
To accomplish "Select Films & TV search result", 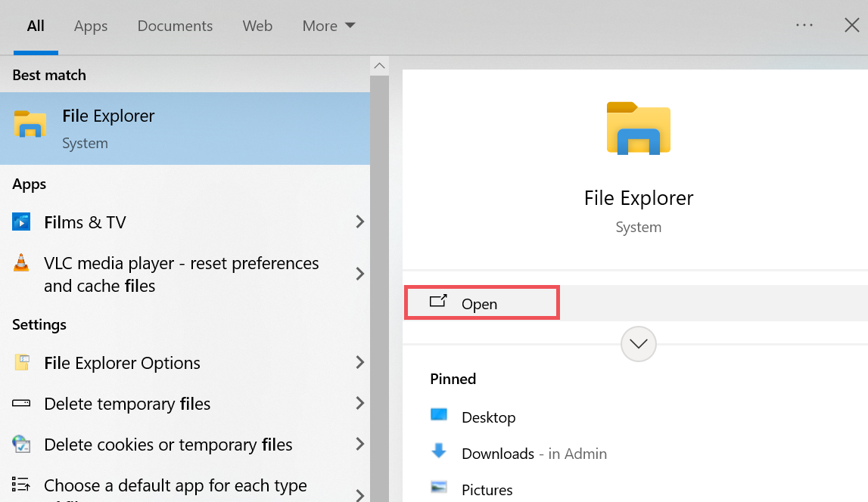I will [x=185, y=222].
